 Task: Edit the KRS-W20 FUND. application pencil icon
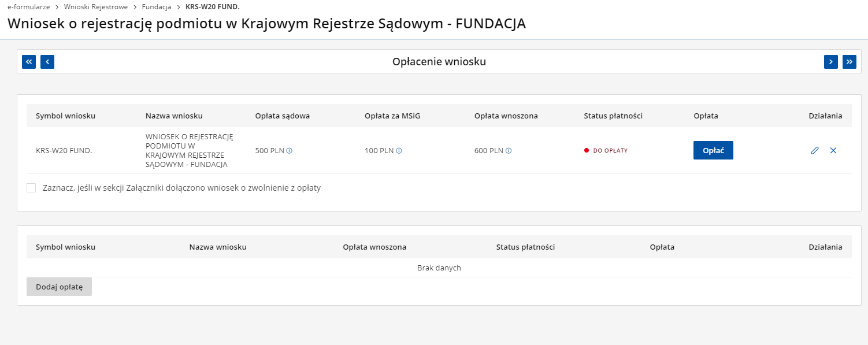(x=815, y=150)
